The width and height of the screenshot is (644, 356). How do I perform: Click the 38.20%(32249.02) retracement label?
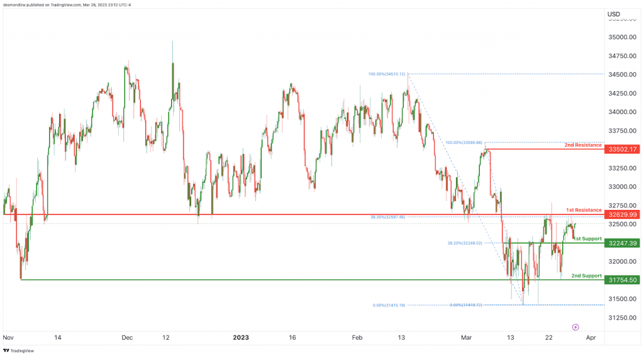click(x=465, y=243)
